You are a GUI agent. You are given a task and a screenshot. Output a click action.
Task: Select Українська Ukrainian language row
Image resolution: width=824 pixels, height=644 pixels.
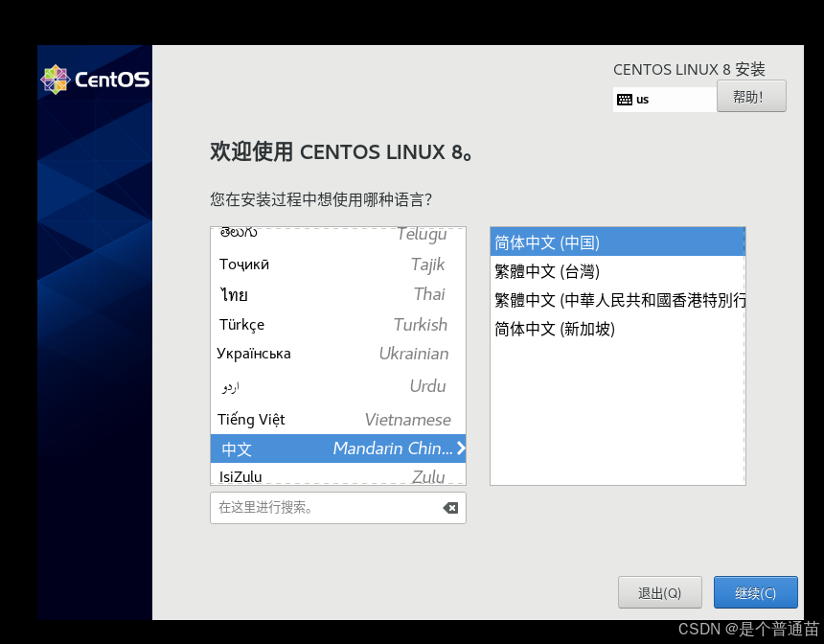click(338, 354)
